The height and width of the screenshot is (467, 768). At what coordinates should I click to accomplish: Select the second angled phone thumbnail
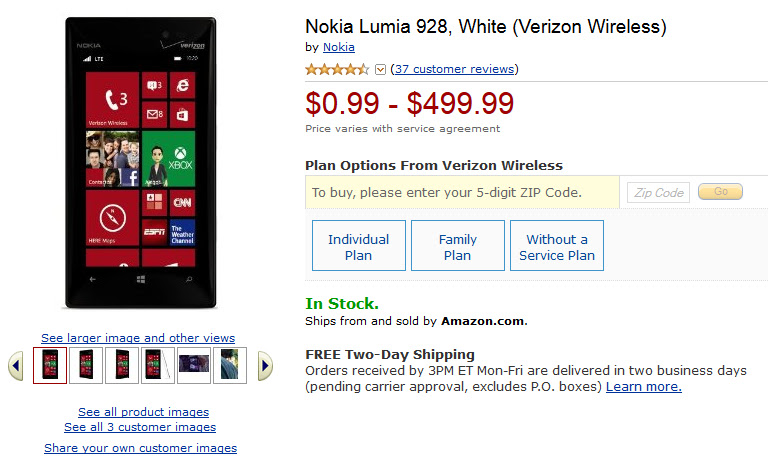[x=86, y=366]
